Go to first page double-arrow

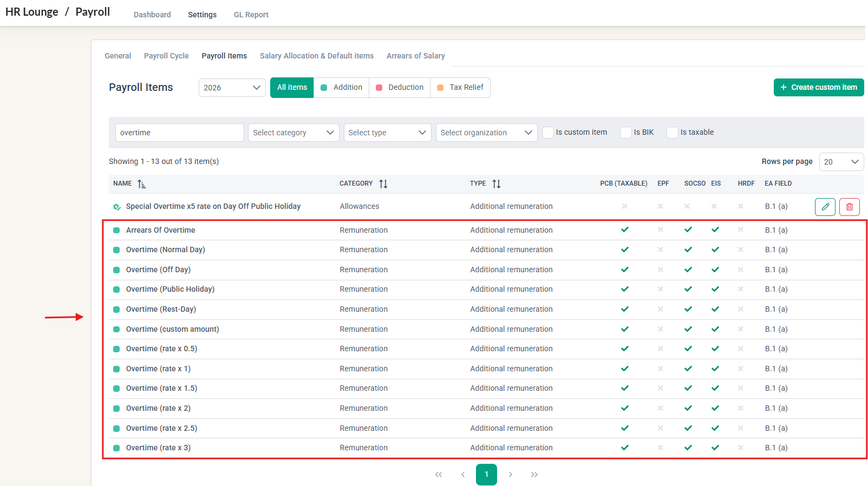(439, 475)
